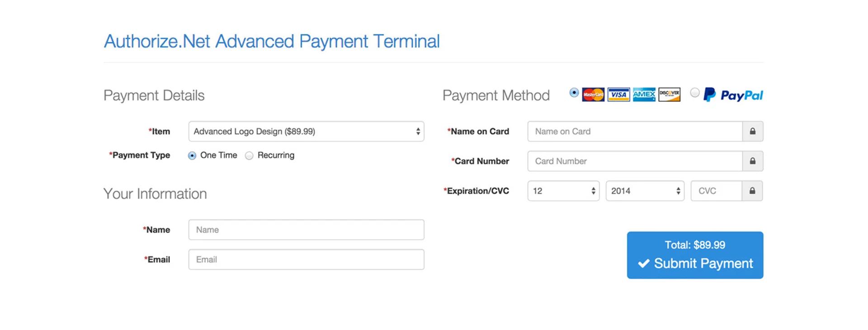Select the credit card payment radio button
The image size is (868, 330).
(x=574, y=93)
